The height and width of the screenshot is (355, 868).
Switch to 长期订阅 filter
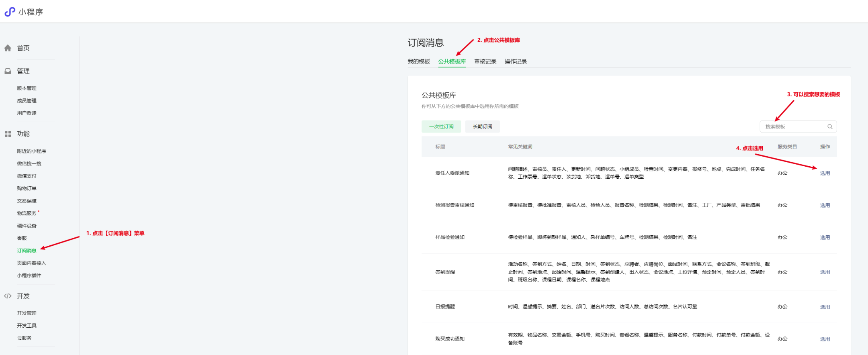(x=482, y=126)
